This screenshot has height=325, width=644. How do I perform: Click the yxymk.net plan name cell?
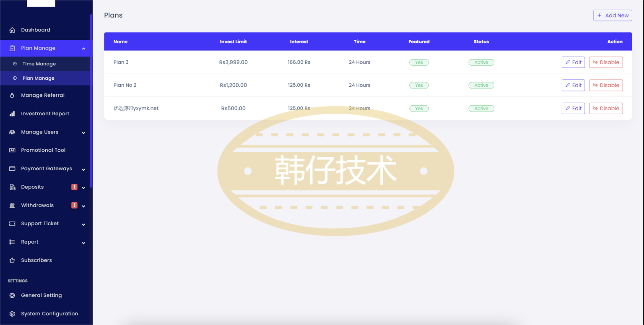pos(136,108)
